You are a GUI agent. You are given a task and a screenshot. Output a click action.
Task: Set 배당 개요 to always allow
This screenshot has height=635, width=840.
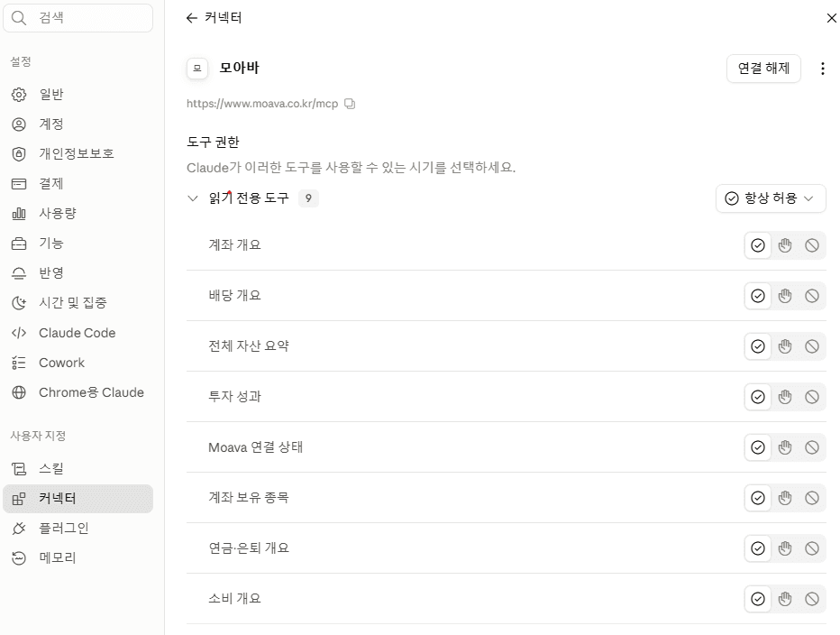pyautogui.click(x=757, y=296)
